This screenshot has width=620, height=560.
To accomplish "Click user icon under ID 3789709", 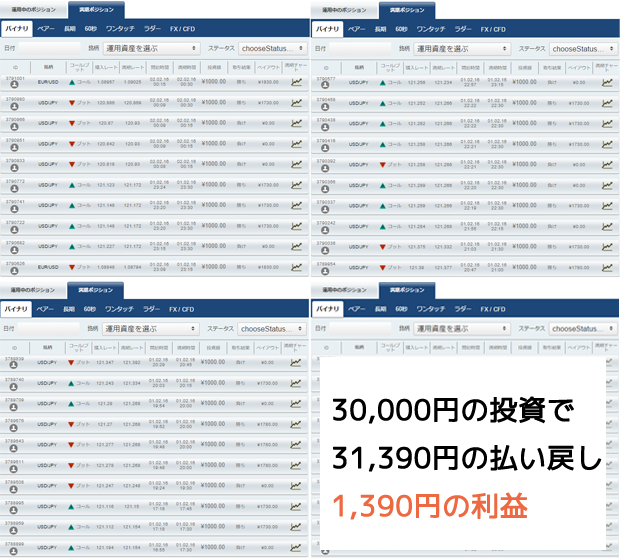I will coord(13,407).
